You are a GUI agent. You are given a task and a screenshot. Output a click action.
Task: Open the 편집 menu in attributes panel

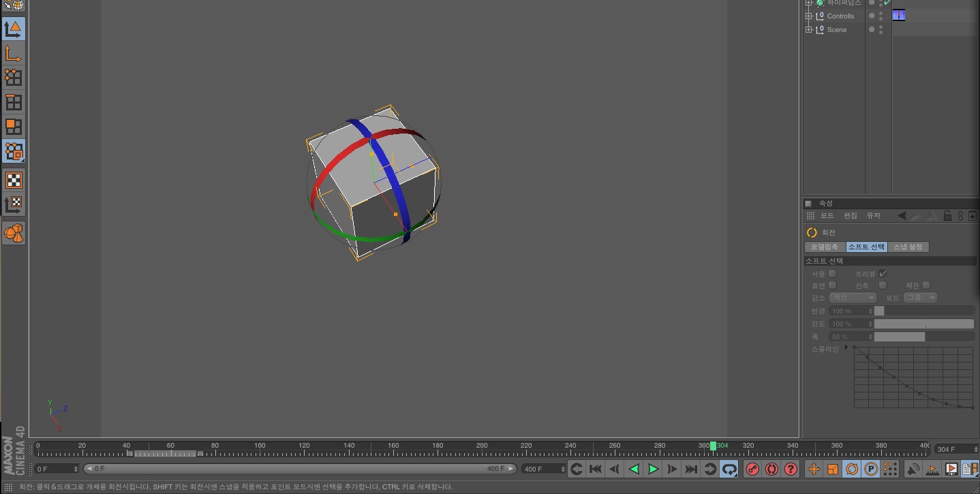pyautogui.click(x=851, y=216)
